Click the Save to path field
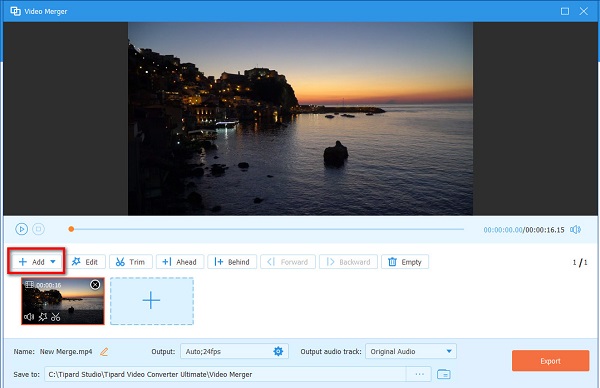Viewport: 600px width, 388px height. (x=225, y=374)
